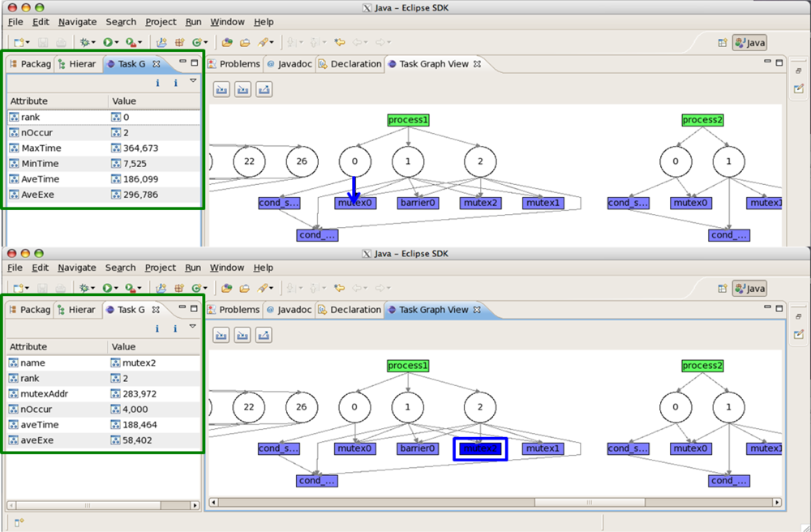Screen dimensions: 811x532
Task: Select the Java perspective button in lower window
Action: [749, 289]
